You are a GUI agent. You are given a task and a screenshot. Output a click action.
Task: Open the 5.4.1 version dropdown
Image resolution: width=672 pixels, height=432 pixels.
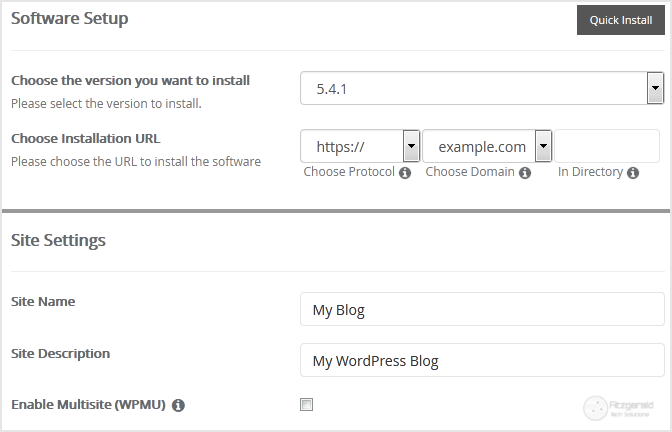(655, 89)
